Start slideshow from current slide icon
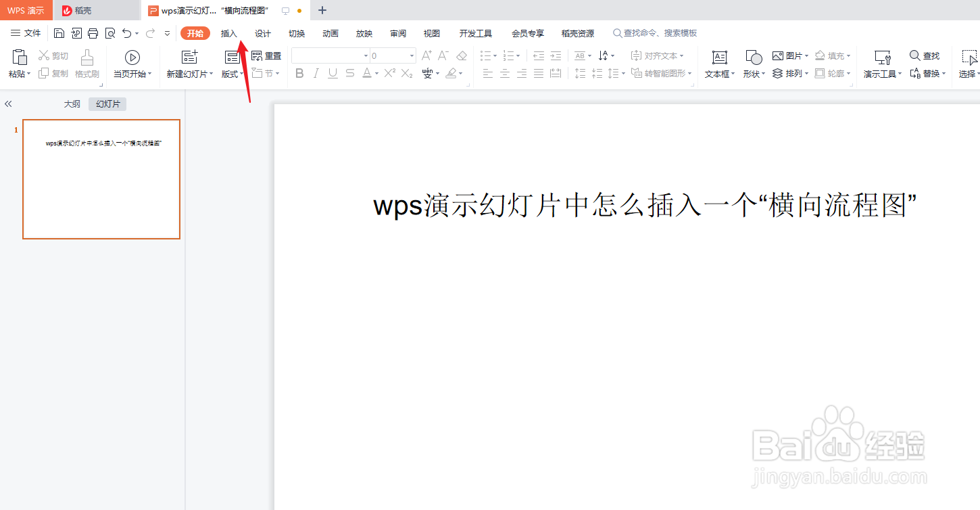 point(132,57)
